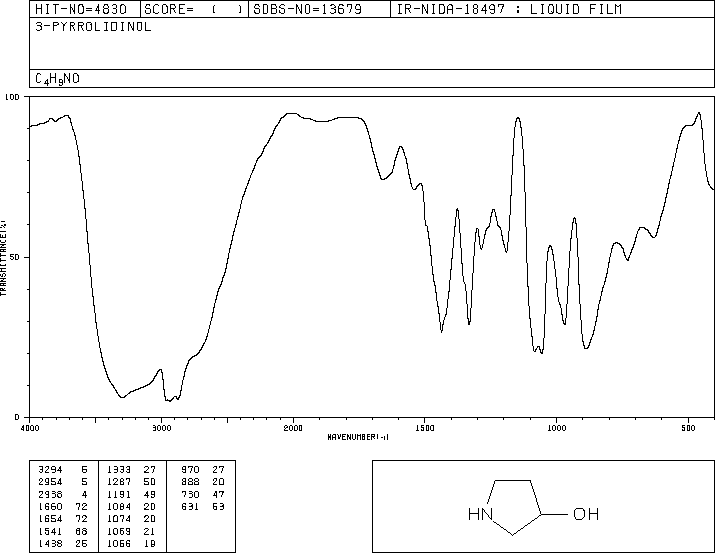
Task: Click the 2000 wavenumber axis label
Action: coord(293,428)
